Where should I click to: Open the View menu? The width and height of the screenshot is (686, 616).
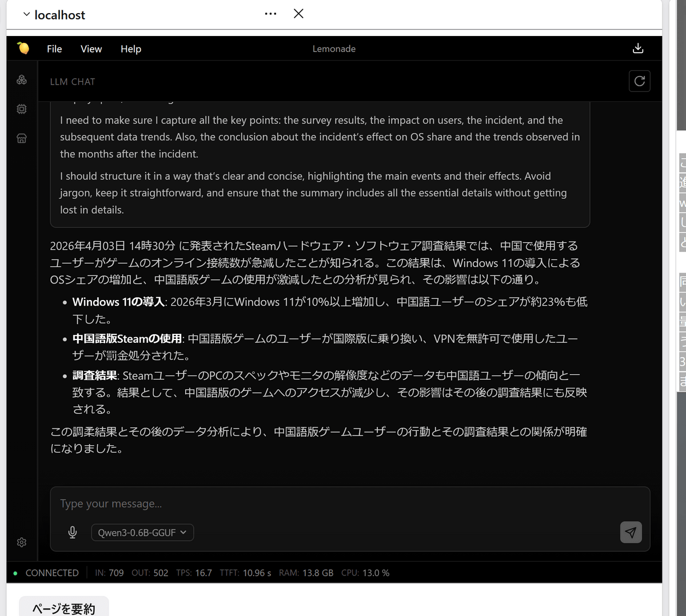(x=91, y=49)
